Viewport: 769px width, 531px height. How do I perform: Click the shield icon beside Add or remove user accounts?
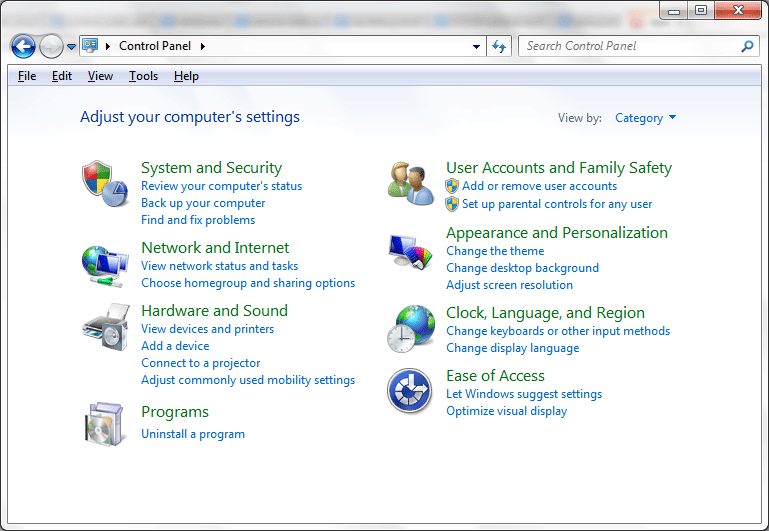[x=452, y=186]
